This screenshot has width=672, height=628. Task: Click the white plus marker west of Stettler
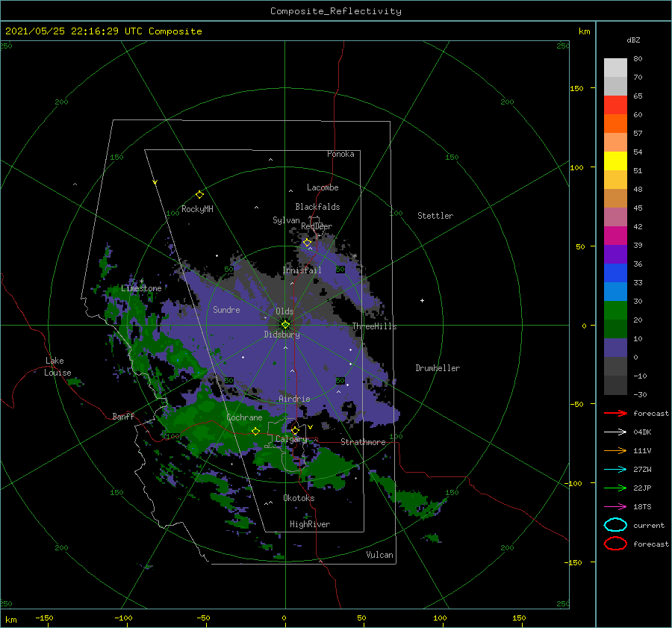[x=422, y=300]
